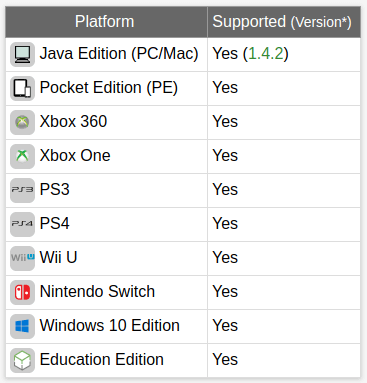Select the Xbox 360 logo icon
The height and width of the screenshot is (383, 367).
tap(22, 122)
